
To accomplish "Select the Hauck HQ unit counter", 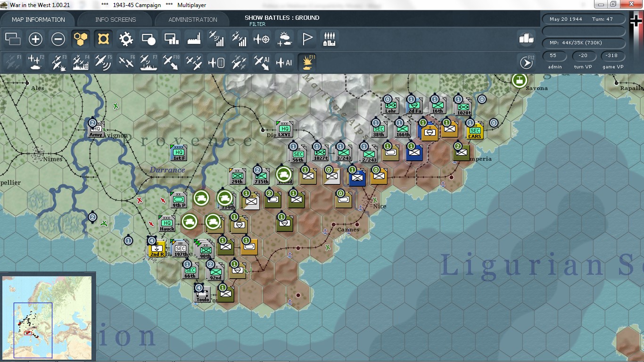I will click(167, 223).
